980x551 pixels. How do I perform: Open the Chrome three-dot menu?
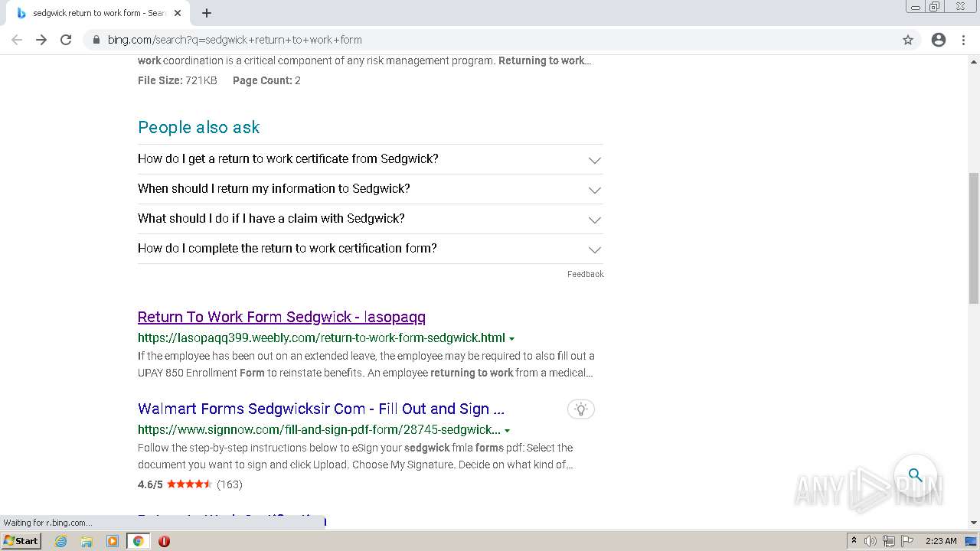click(x=963, y=40)
